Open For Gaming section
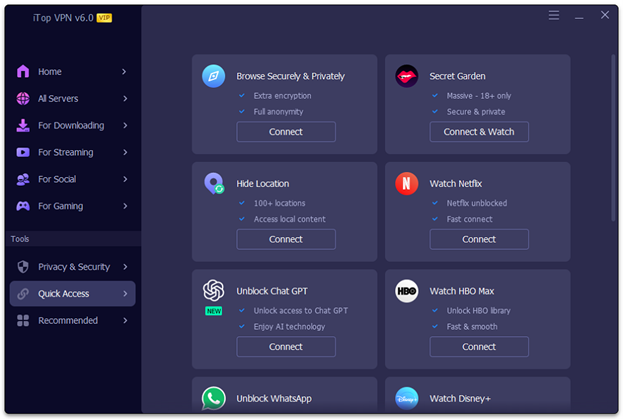623x419 pixels. 72,206
